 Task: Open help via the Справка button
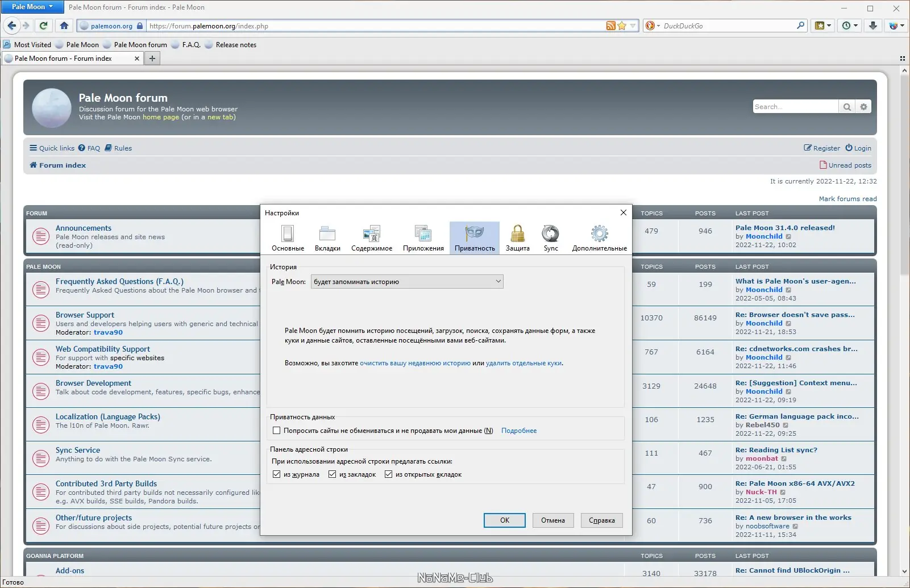tap(602, 520)
